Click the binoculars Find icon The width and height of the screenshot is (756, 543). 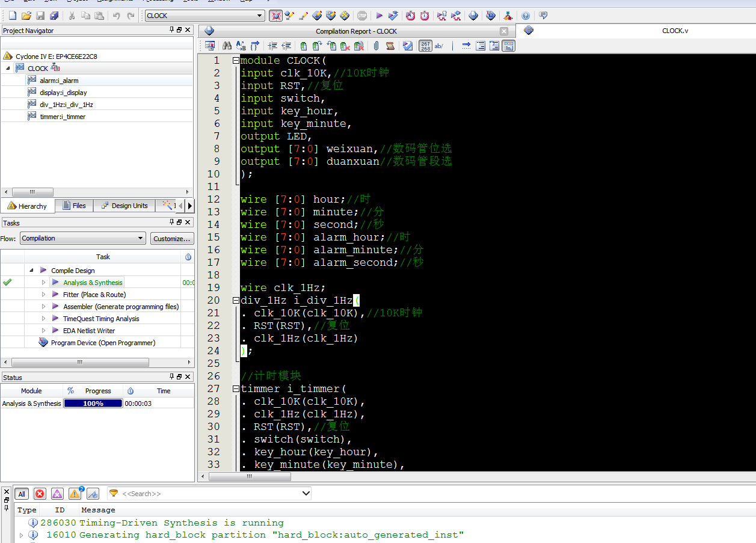(x=227, y=46)
